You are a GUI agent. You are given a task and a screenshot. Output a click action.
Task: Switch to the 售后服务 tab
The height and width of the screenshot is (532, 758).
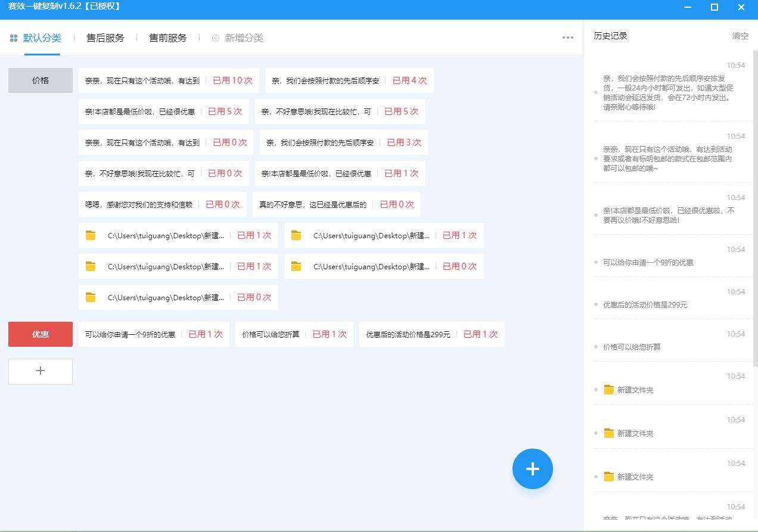pos(105,37)
